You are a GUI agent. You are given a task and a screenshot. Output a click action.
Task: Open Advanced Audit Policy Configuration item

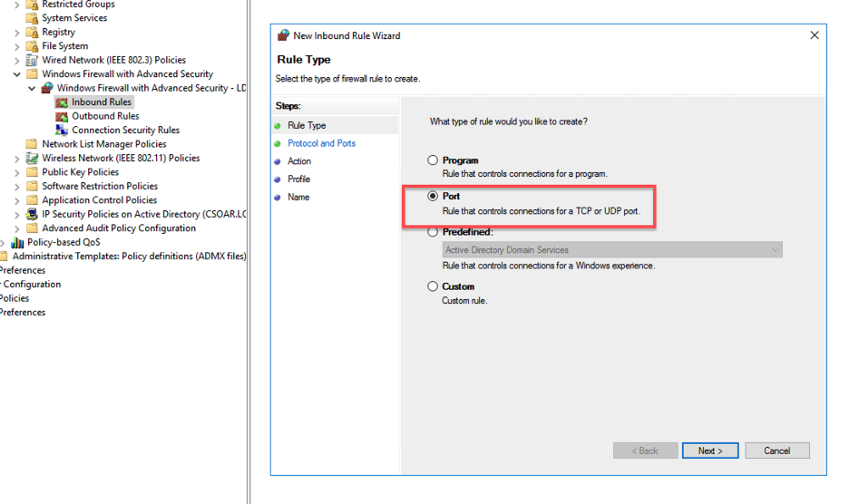(x=118, y=228)
